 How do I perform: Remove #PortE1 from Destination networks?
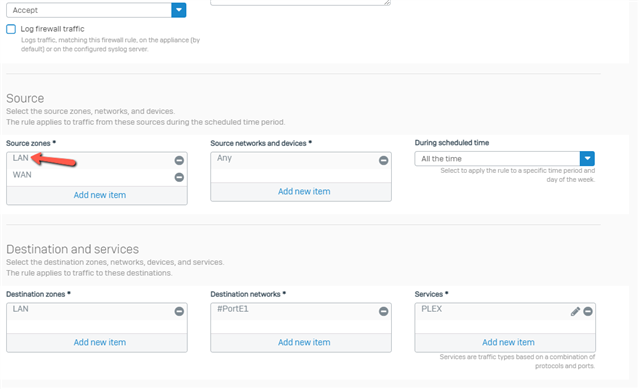[383, 311]
